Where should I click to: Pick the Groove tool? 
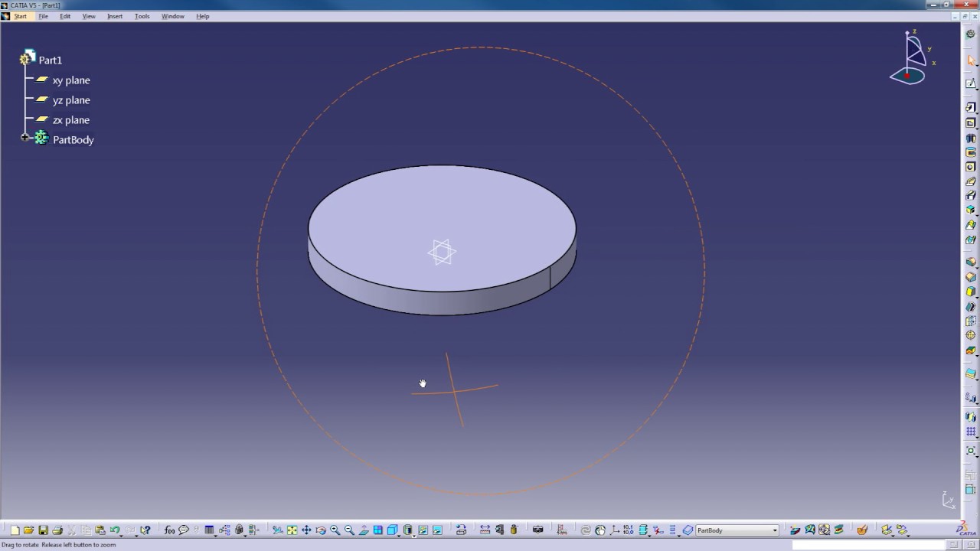coord(970,152)
